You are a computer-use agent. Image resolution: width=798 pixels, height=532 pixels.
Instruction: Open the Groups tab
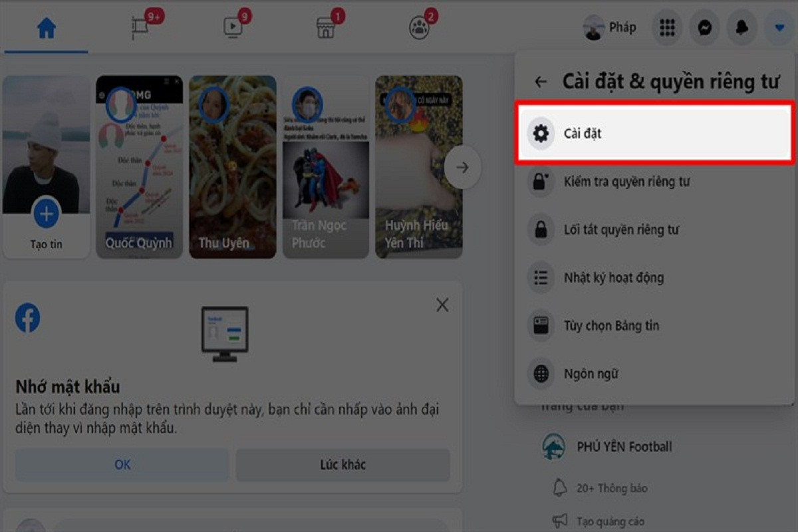pos(419,27)
